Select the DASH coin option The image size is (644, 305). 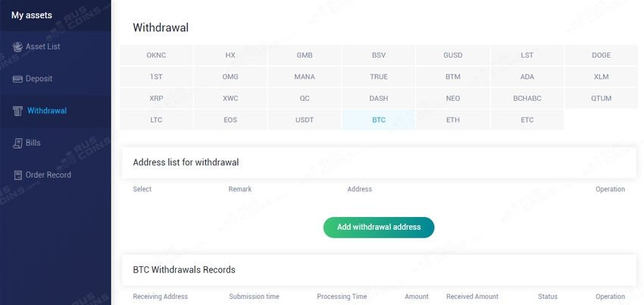click(379, 99)
